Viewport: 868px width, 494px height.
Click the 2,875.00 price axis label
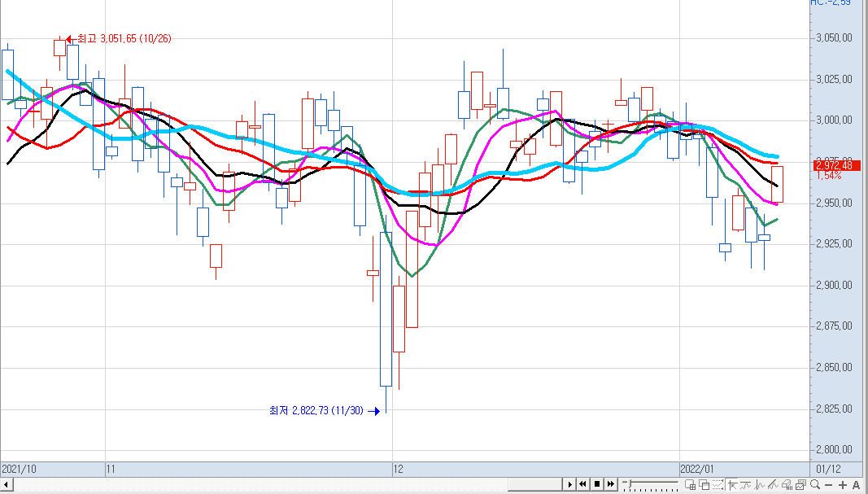[x=834, y=326]
